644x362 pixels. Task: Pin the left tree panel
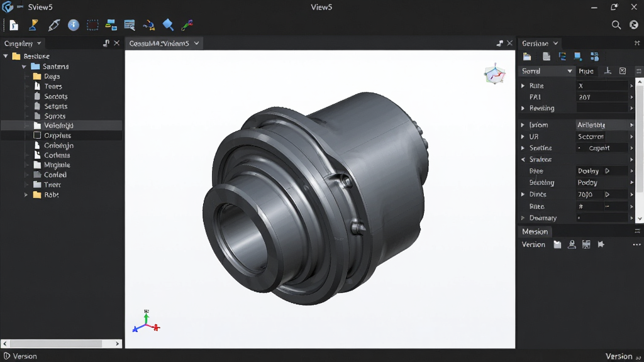(x=106, y=43)
